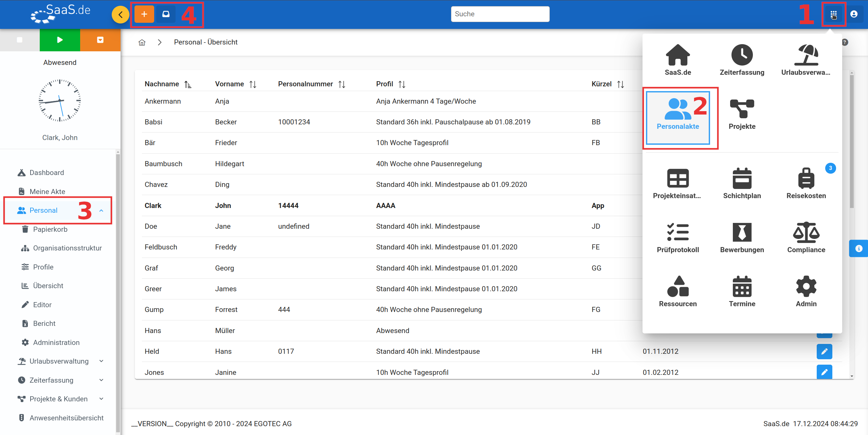
Task: Click the Personal - Übersicht breadcrumb
Action: click(x=205, y=42)
